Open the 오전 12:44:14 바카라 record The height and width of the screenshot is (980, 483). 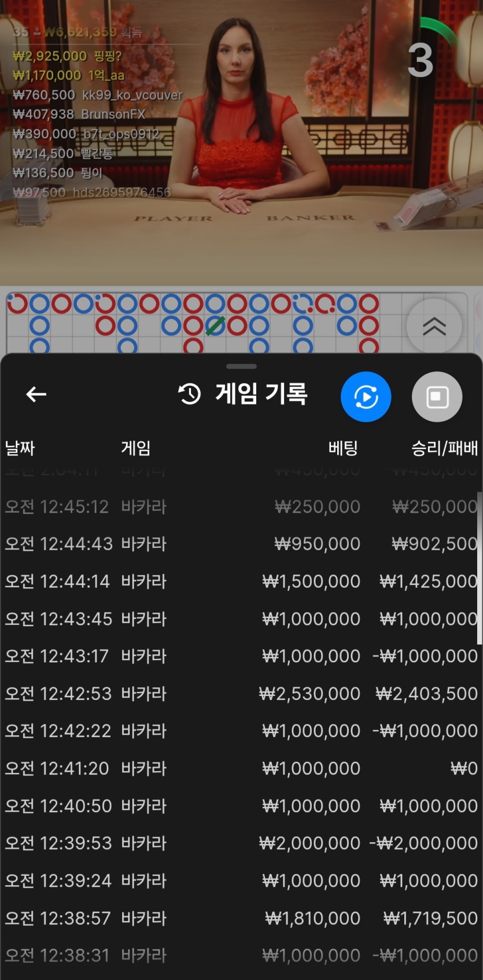tap(241, 581)
